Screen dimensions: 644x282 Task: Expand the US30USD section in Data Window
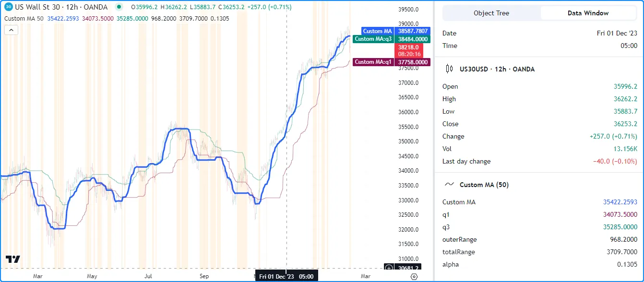(497, 69)
